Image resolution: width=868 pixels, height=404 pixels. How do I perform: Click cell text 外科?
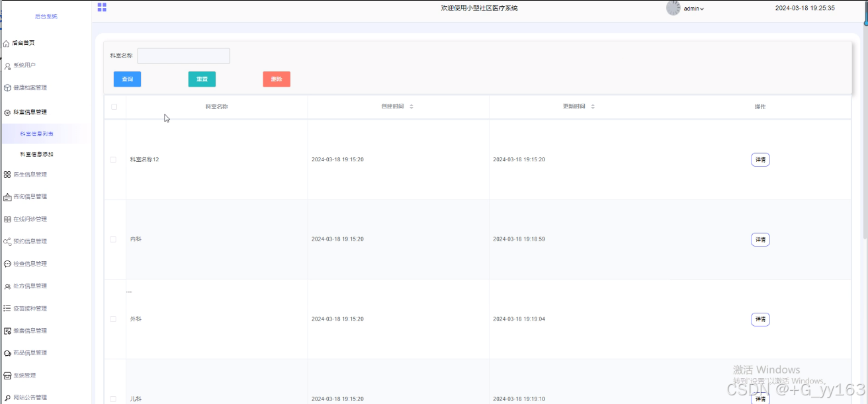pyautogui.click(x=136, y=319)
